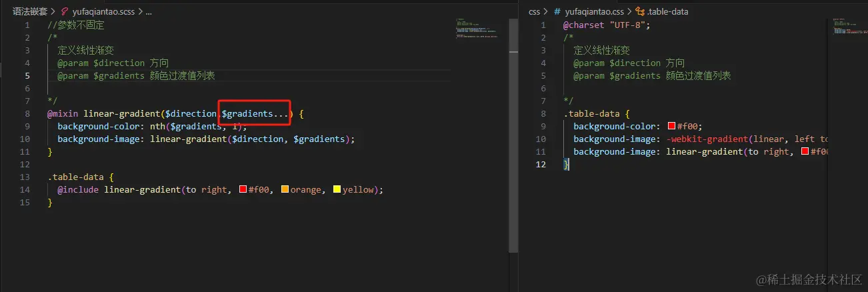Click the Sass file icon in left breadcrumb
This screenshot has height=292, width=868.
(x=65, y=11)
